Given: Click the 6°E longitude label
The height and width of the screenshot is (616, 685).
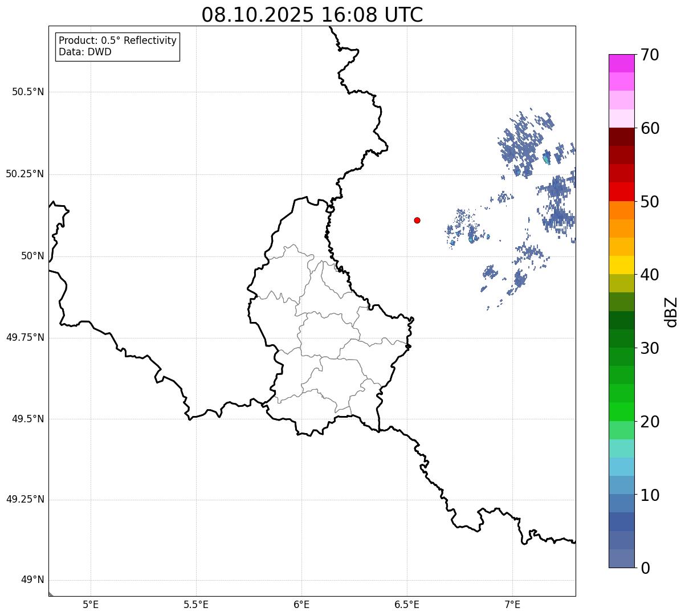Looking at the screenshot, I should pyautogui.click(x=301, y=604).
